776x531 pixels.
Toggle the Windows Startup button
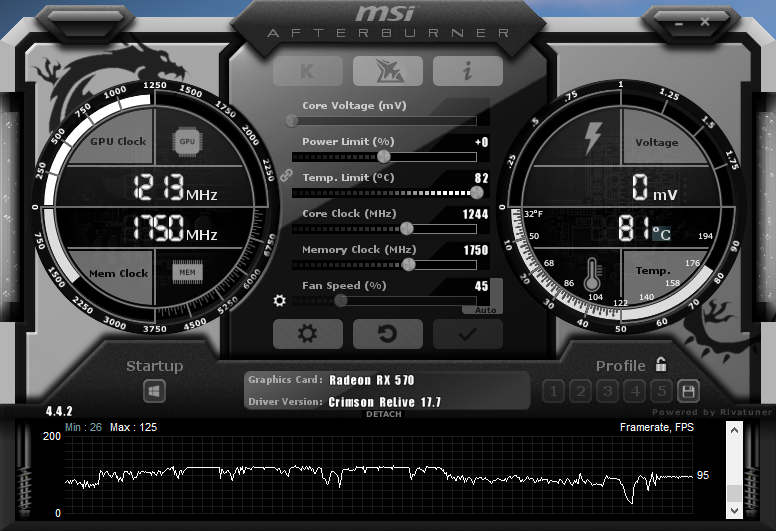[x=155, y=391]
